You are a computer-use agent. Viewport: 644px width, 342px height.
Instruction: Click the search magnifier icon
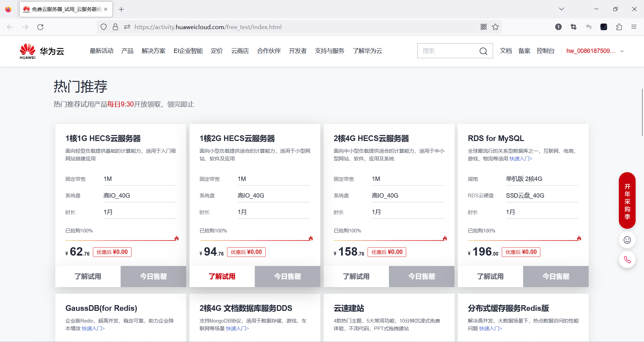(x=483, y=51)
